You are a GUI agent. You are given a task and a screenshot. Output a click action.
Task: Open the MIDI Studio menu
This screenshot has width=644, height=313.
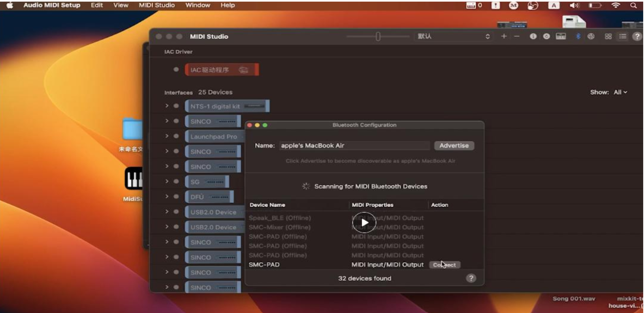coord(157,5)
